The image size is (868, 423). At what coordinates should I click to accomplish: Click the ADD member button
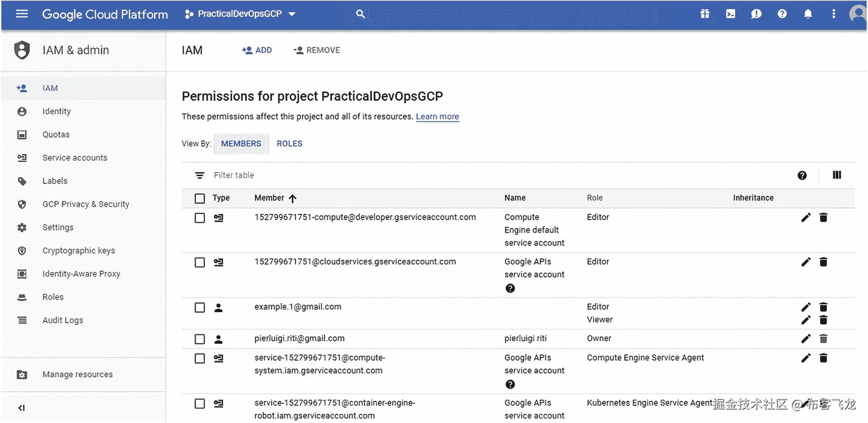click(x=257, y=50)
